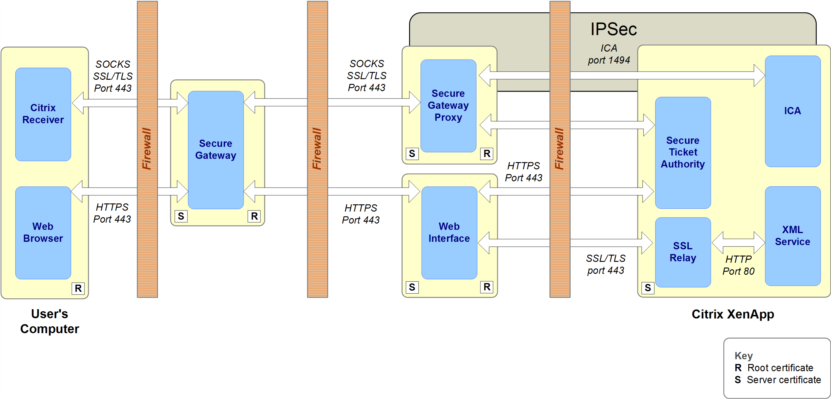Click the leftmost Firewall bar
Screen dimensions: 831x399
[x=148, y=149]
